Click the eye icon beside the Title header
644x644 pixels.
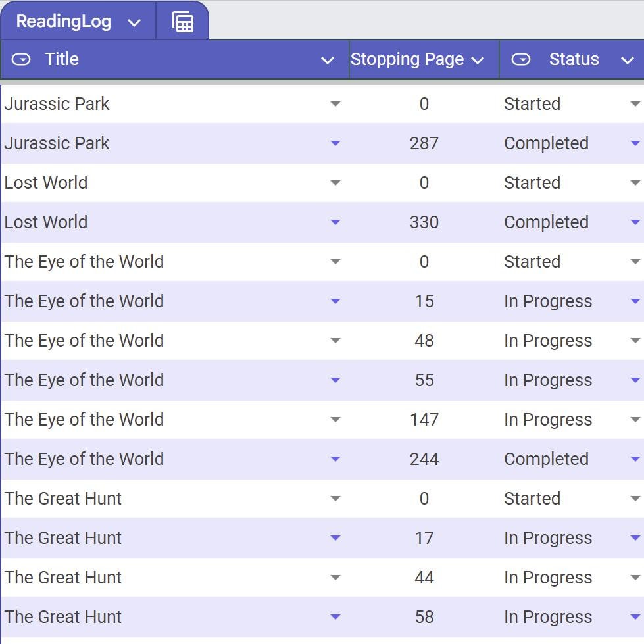[x=21, y=59]
